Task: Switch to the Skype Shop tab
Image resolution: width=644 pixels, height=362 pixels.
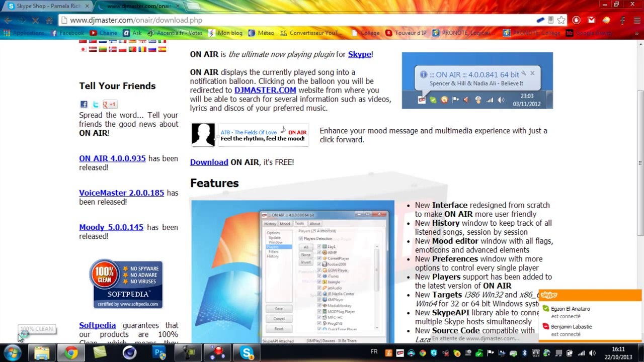Action: tap(48, 6)
